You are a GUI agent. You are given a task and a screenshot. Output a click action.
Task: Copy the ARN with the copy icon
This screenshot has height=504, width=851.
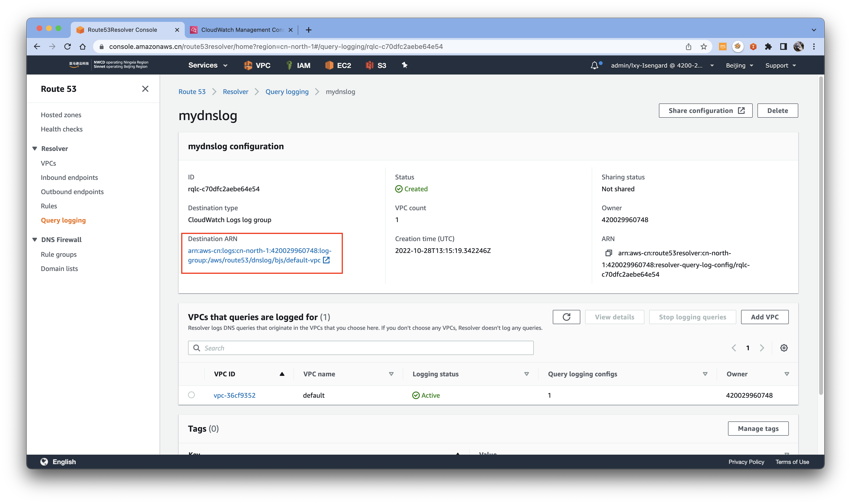point(608,253)
